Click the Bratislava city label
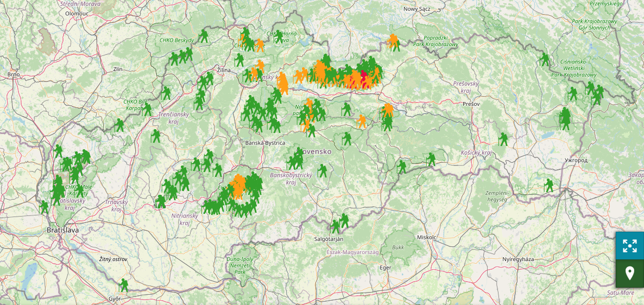The height and width of the screenshot is (305, 644). coord(62,230)
